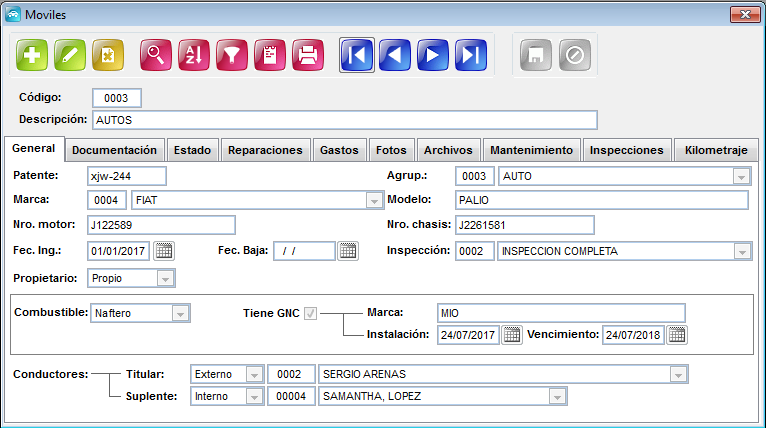This screenshot has width=766, height=428.
Task: Open the Reparaciones tab
Action: tap(265, 150)
